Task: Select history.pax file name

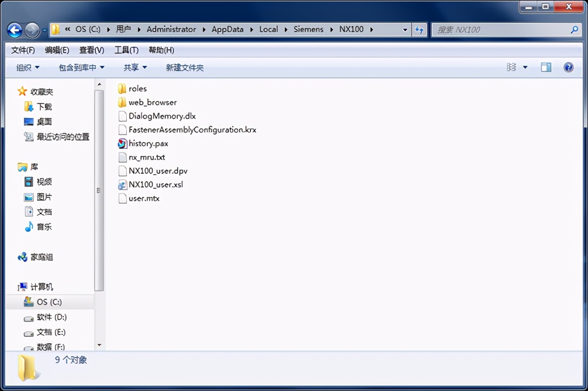Action: tap(148, 144)
